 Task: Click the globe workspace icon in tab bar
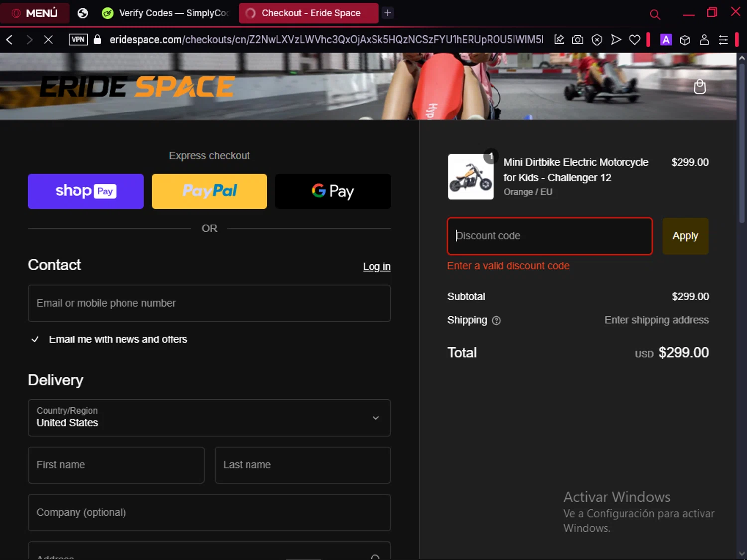tap(83, 13)
